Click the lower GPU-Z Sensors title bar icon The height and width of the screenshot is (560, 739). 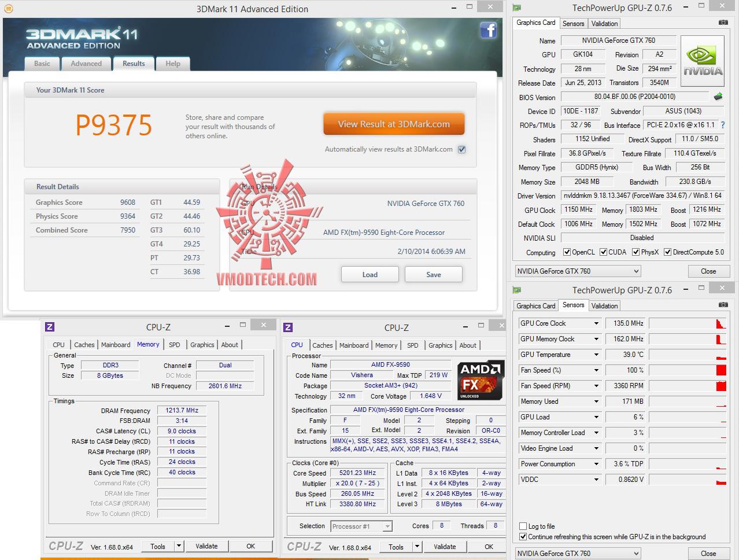point(517,290)
